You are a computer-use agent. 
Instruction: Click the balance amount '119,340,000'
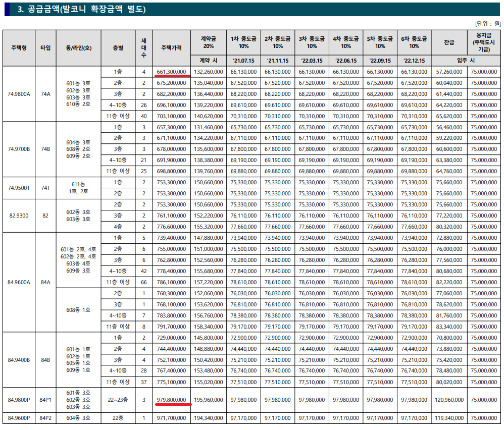449,418
